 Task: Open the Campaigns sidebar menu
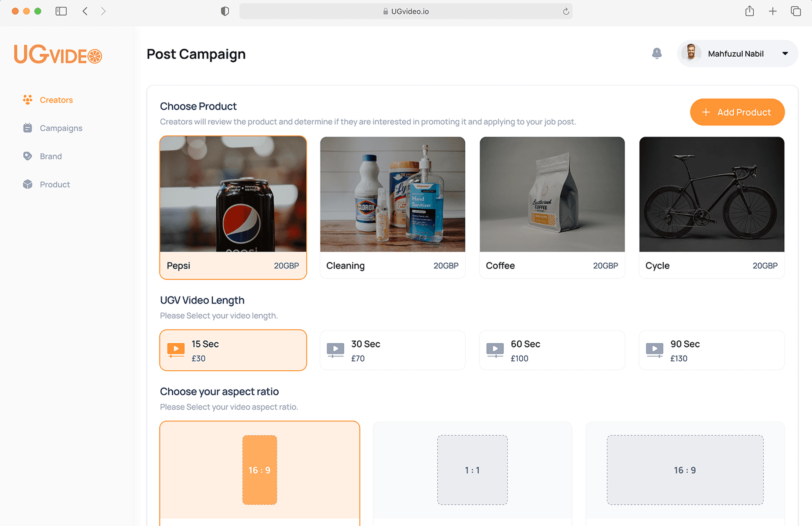(61, 128)
